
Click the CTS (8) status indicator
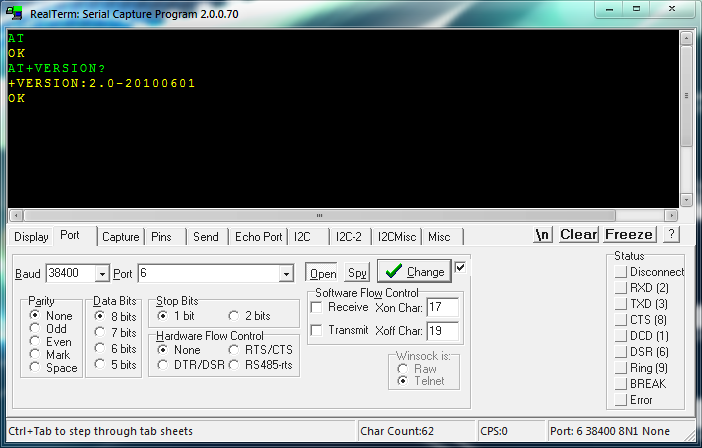tap(621, 320)
